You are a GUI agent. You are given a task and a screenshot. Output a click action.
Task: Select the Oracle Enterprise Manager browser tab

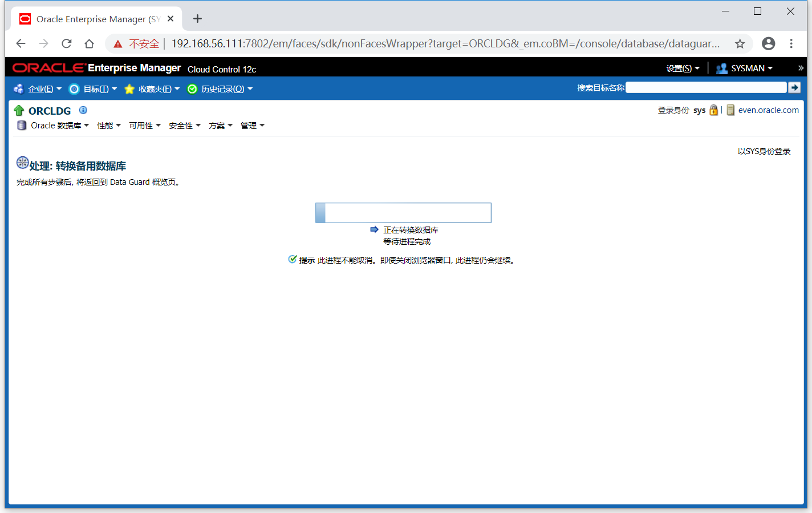point(96,19)
